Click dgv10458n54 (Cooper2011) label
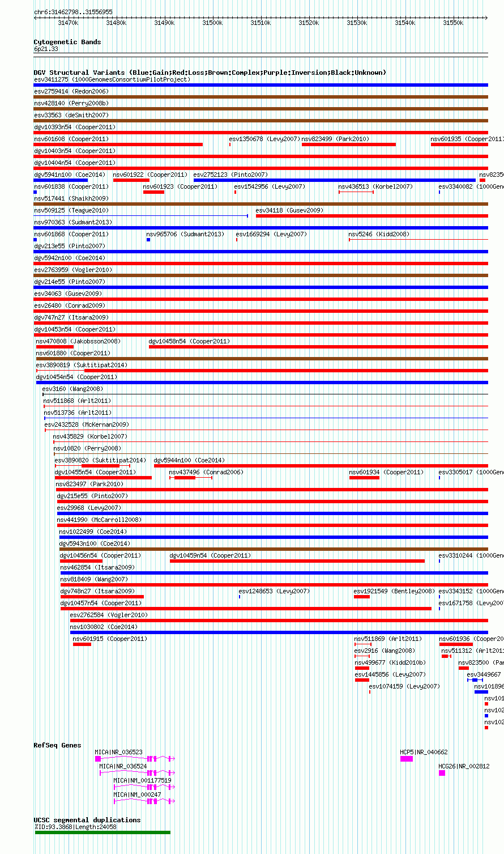 [x=189, y=341]
